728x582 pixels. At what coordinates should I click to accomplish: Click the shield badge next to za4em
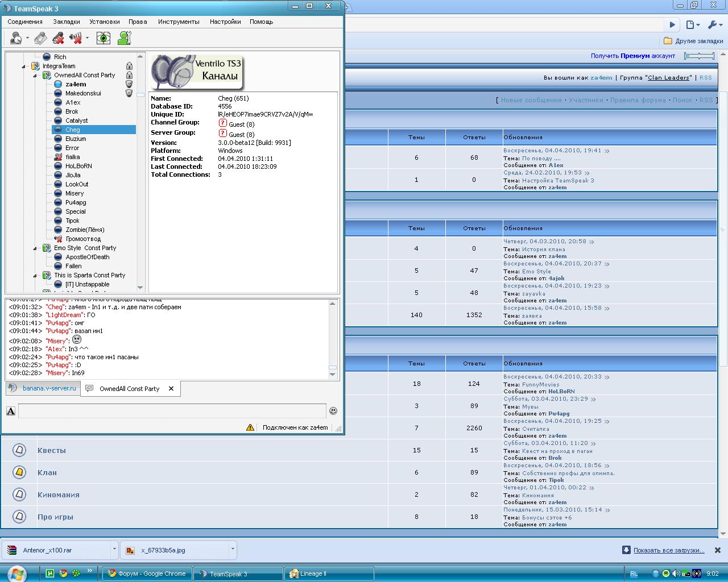coord(129,84)
